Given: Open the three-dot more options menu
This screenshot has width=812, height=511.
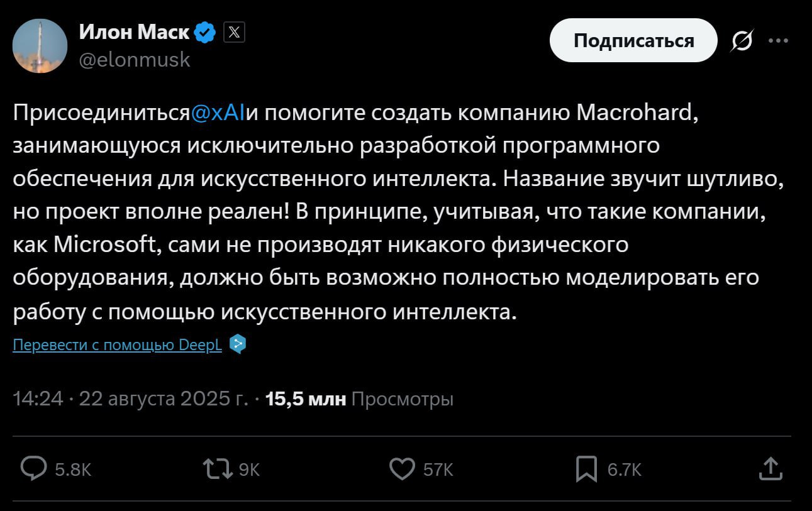Looking at the screenshot, I should click(x=778, y=41).
